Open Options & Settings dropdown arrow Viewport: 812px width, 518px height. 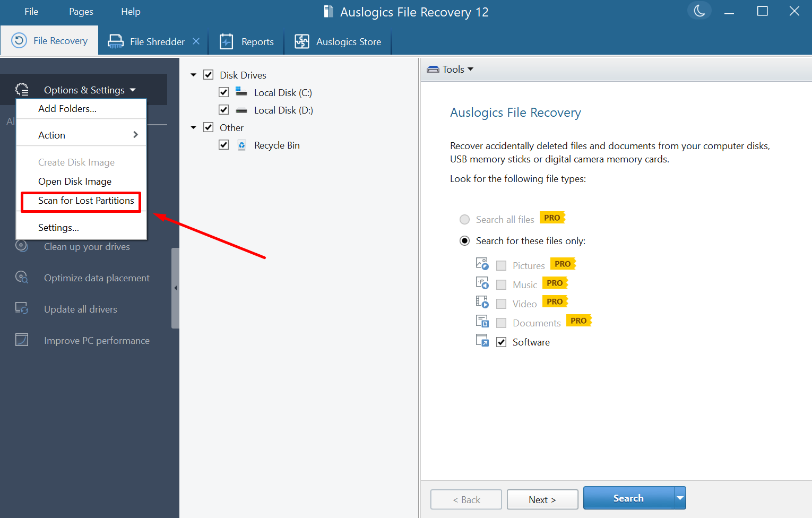[x=133, y=90]
